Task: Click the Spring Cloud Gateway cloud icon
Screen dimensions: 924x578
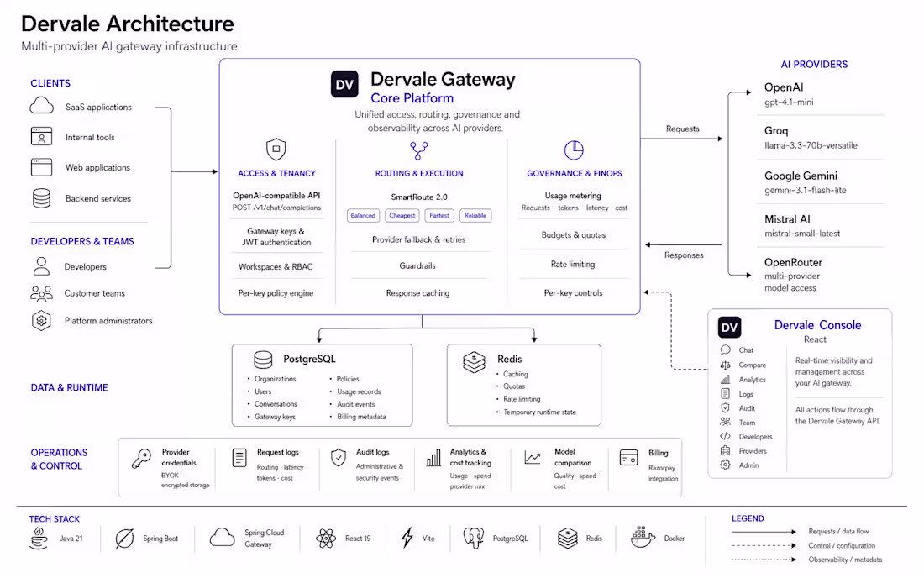Action: coord(222,538)
